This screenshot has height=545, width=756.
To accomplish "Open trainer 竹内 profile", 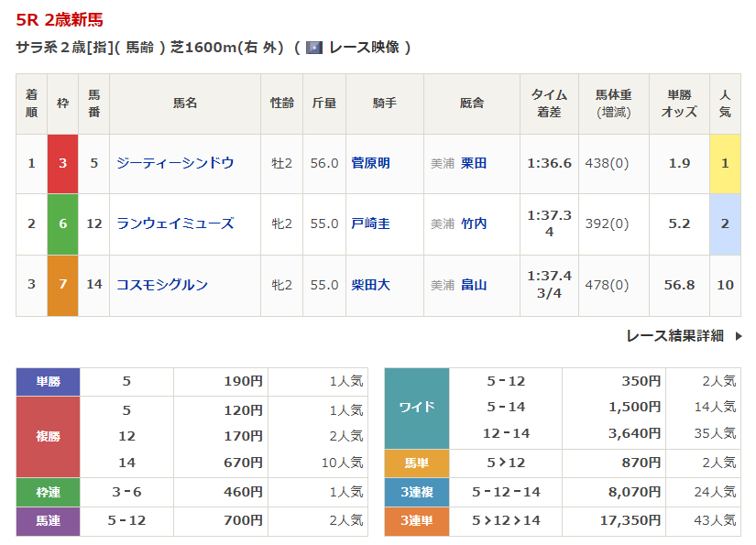I will (474, 223).
